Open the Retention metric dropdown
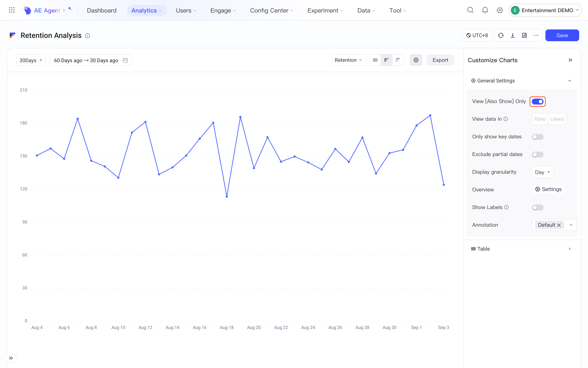The width and height of the screenshot is (588, 368). [349, 60]
